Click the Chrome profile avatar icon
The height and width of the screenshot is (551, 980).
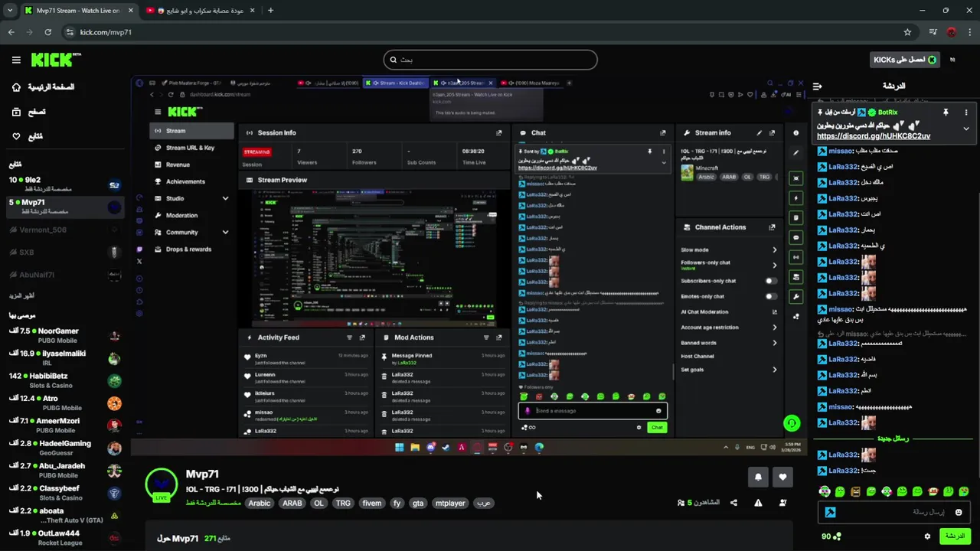952,32
